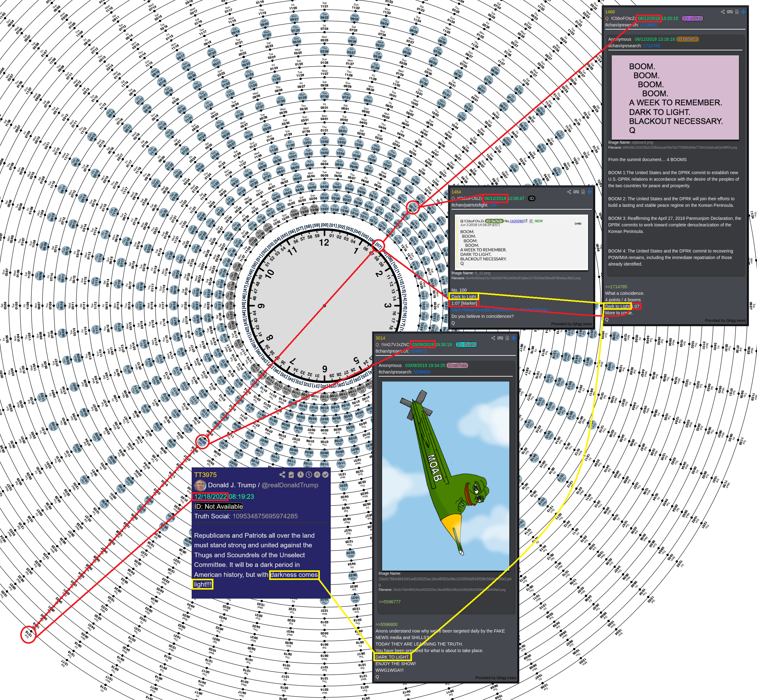Open Truth Social ID 109534875695974285

coord(265,516)
